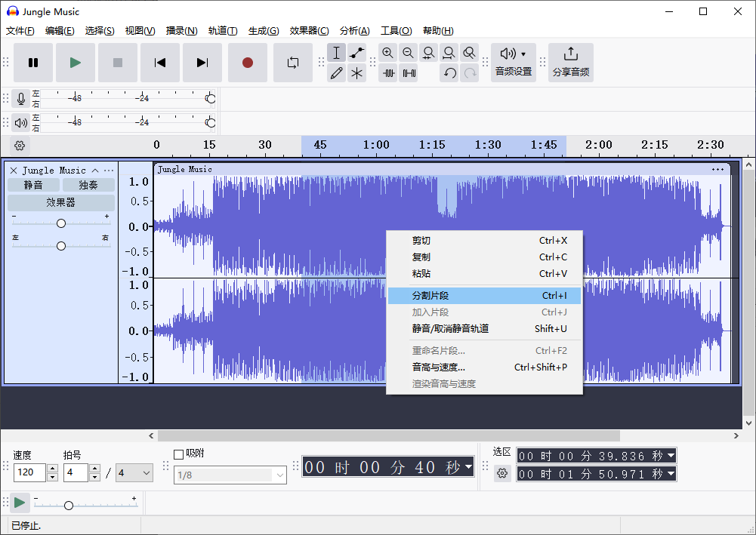The height and width of the screenshot is (535, 756).
Task: Enable the 吸附 snap checkbox
Action: [x=179, y=454]
